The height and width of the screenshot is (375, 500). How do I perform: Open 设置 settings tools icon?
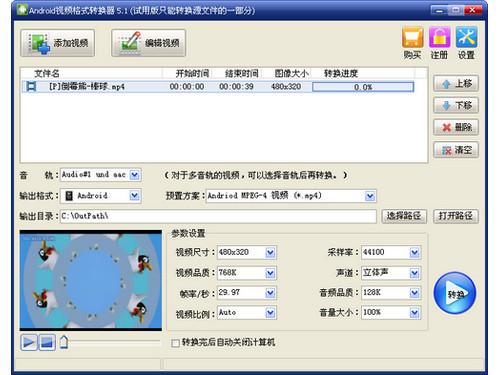coord(466,43)
